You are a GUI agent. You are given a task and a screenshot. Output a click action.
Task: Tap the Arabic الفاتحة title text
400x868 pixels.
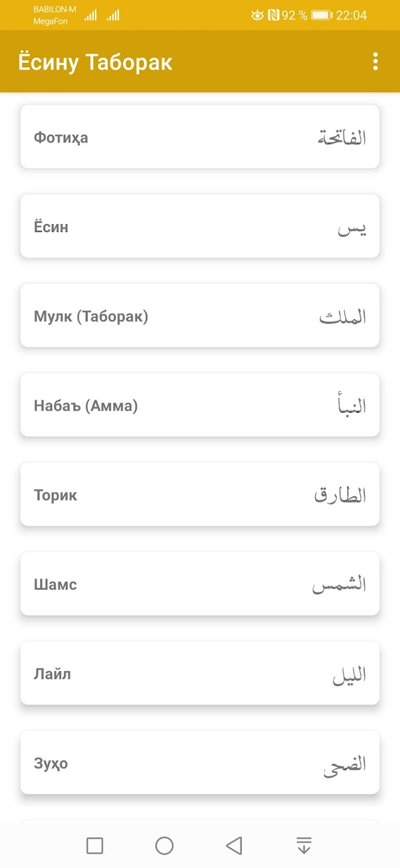(342, 138)
